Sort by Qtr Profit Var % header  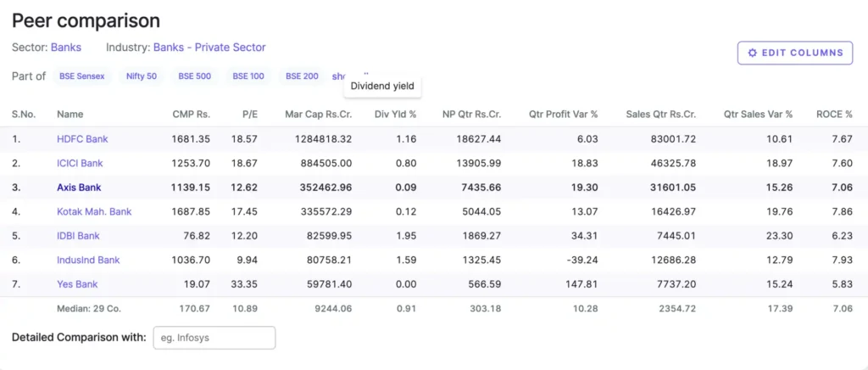coord(564,115)
